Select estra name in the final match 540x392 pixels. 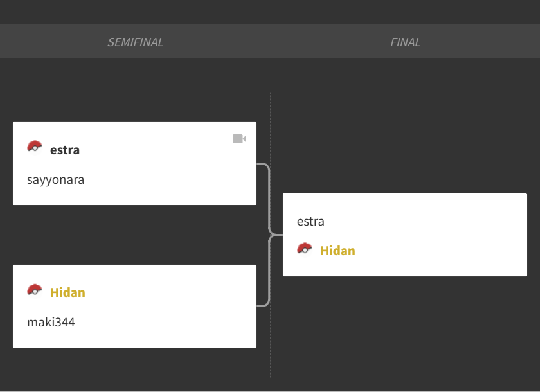point(310,221)
